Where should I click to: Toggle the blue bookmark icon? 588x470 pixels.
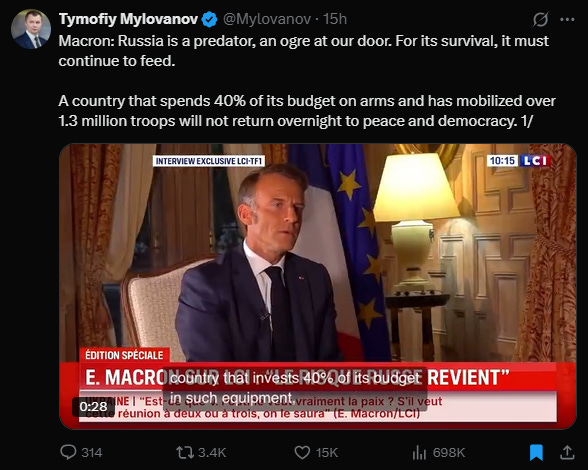tap(536, 452)
